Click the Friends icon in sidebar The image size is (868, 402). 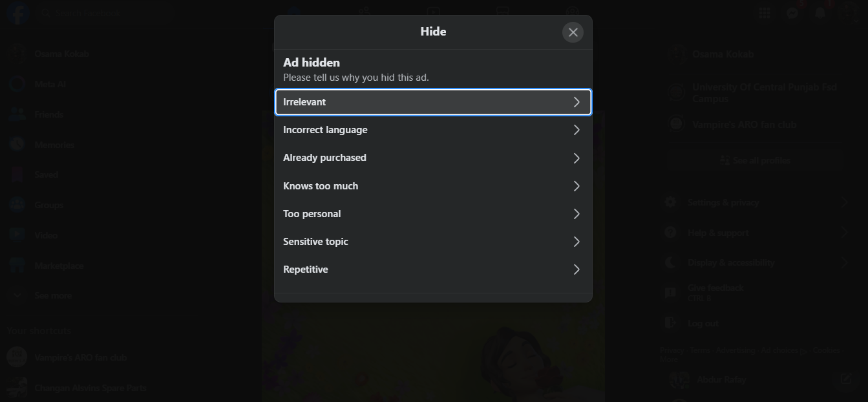pyautogui.click(x=17, y=114)
